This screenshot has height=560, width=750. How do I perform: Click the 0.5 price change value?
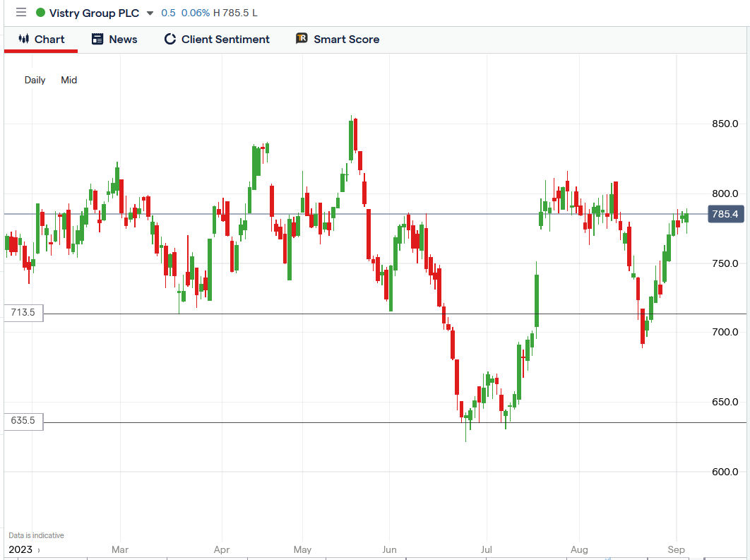(x=168, y=13)
